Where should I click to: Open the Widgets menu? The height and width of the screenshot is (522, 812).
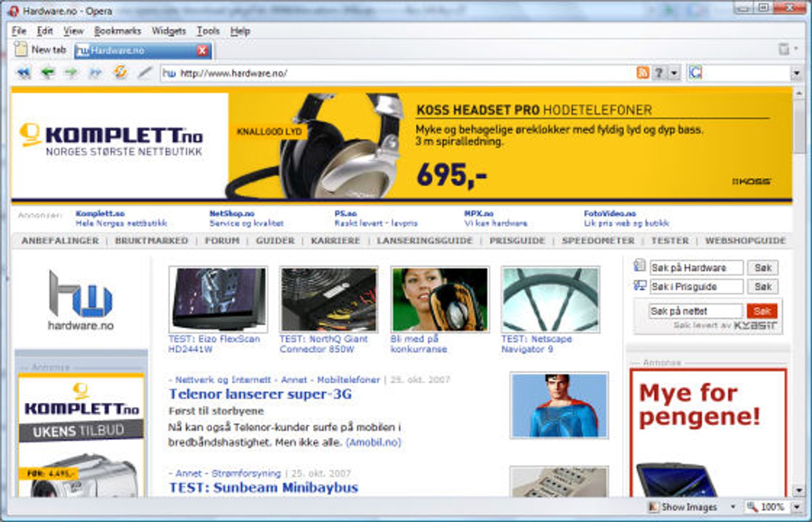[x=168, y=31]
